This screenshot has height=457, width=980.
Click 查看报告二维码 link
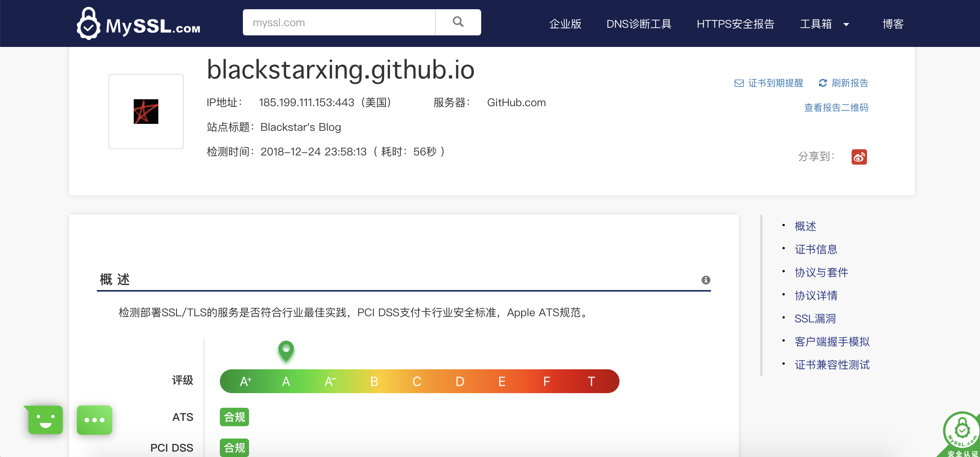tap(836, 108)
